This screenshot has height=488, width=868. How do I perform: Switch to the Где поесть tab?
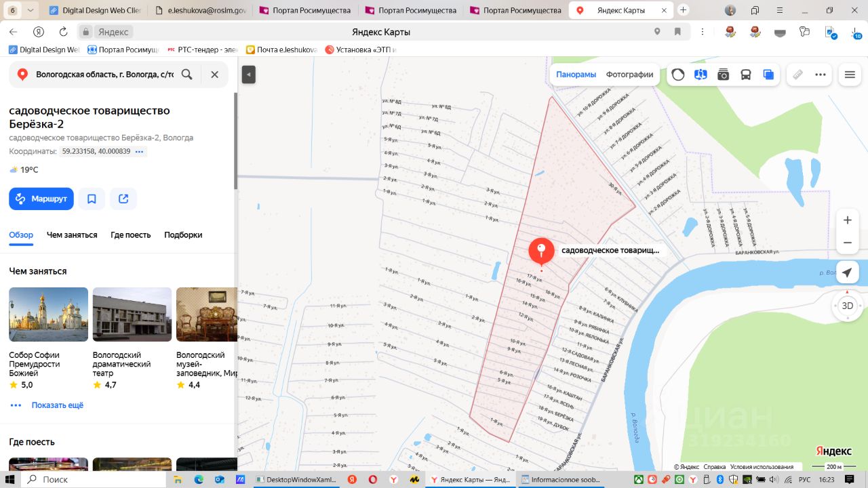131,235
